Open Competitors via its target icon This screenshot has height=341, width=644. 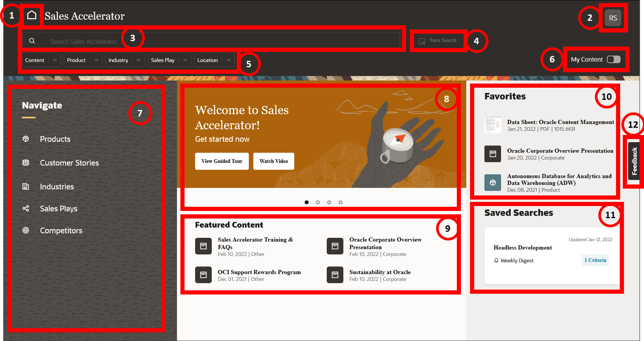tap(25, 230)
